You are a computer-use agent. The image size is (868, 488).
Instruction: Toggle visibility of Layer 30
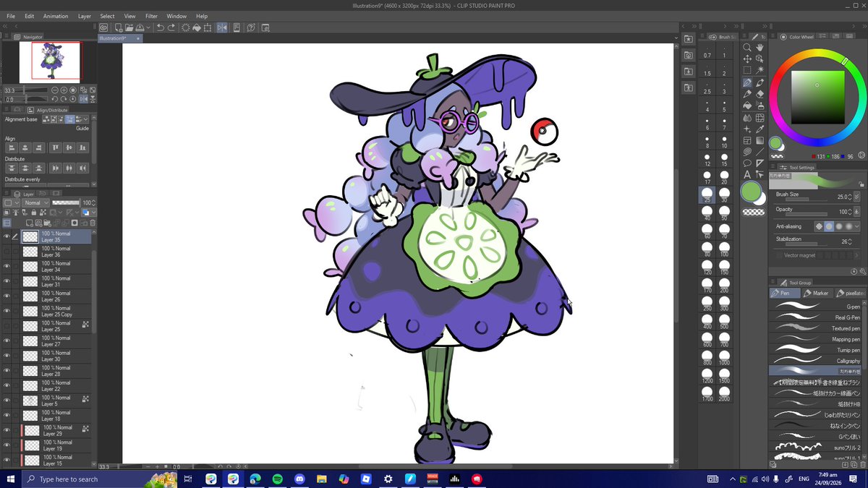coord(7,356)
